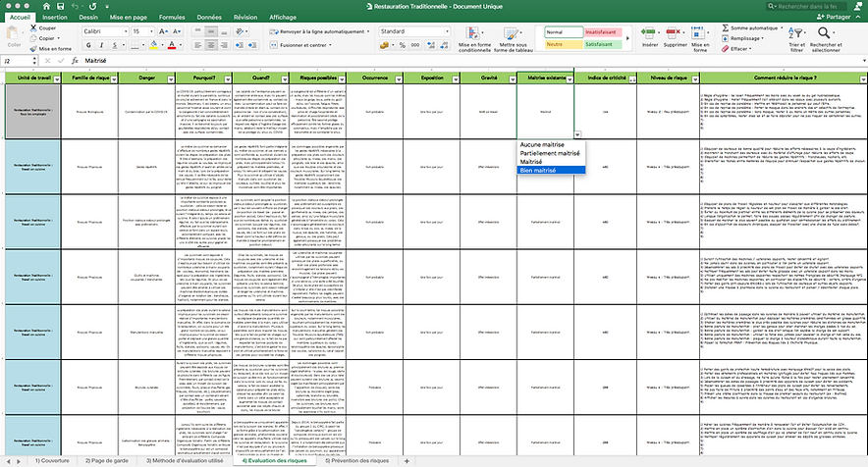This screenshot has height=467, width=868.
Task: Align text to bottom of cell
Action: tap(224, 31)
